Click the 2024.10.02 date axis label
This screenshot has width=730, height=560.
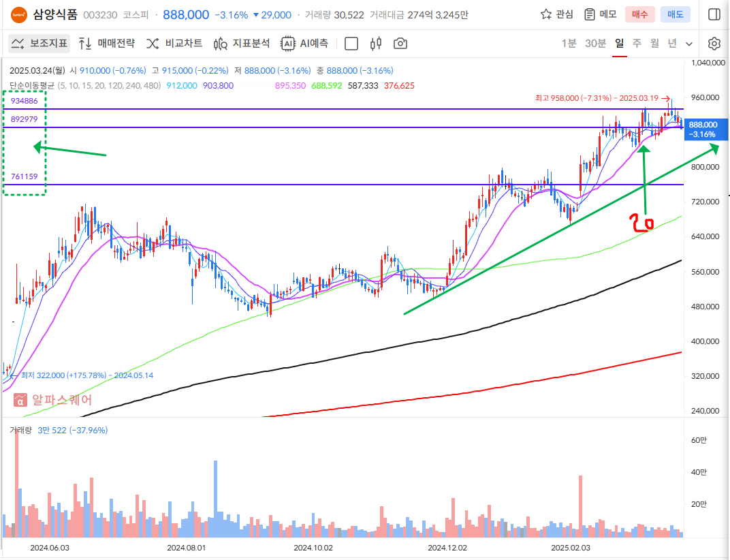click(x=313, y=548)
